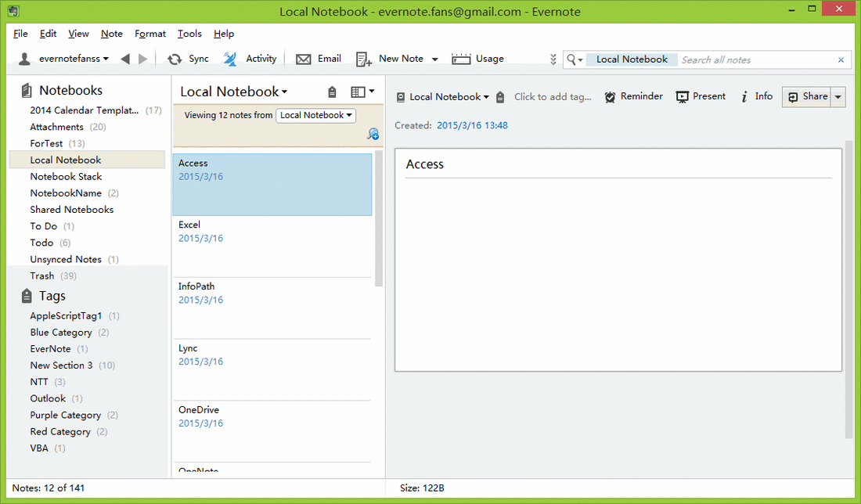861x504 pixels.
Task: Click the Email envelope icon
Action: coord(304,59)
